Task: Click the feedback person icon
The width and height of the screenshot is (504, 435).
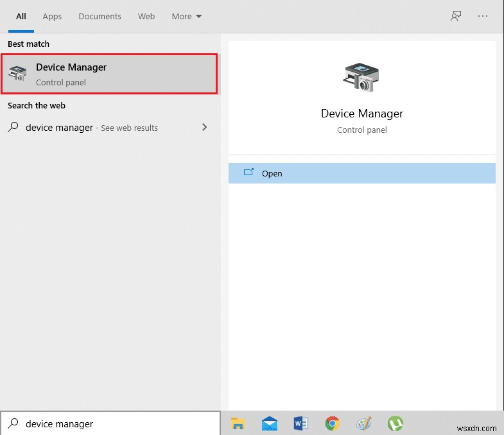Action: 456,16
